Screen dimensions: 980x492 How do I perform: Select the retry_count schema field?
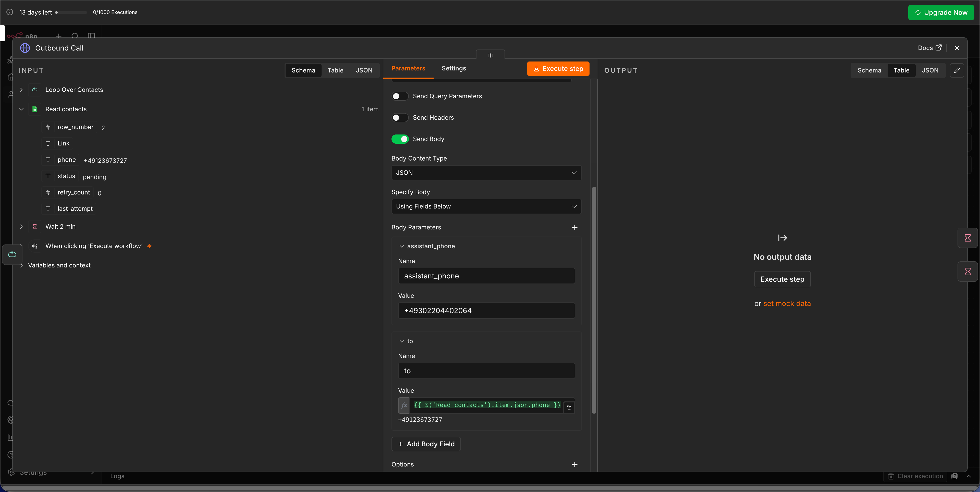pyautogui.click(x=68, y=192)
